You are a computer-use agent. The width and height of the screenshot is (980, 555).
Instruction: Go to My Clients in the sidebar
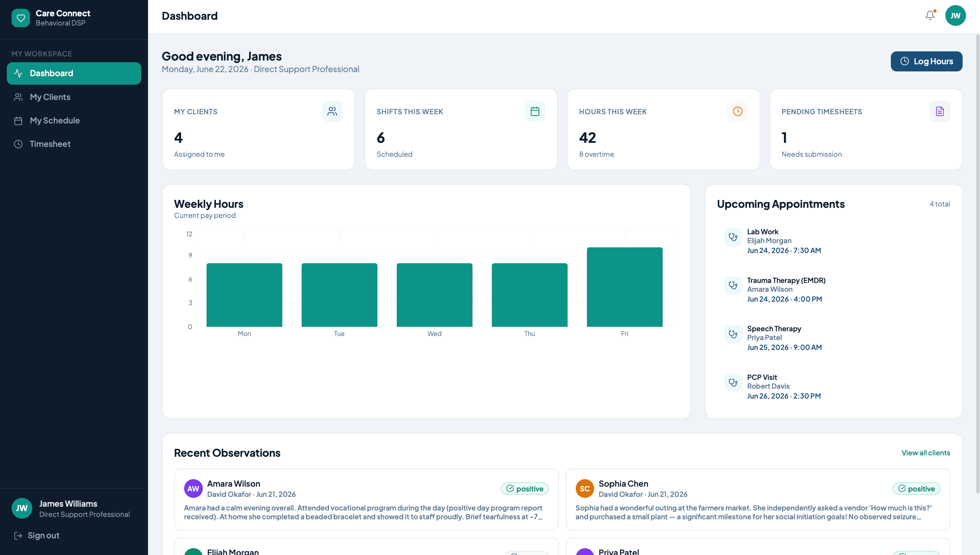click(x=74, y=97)
